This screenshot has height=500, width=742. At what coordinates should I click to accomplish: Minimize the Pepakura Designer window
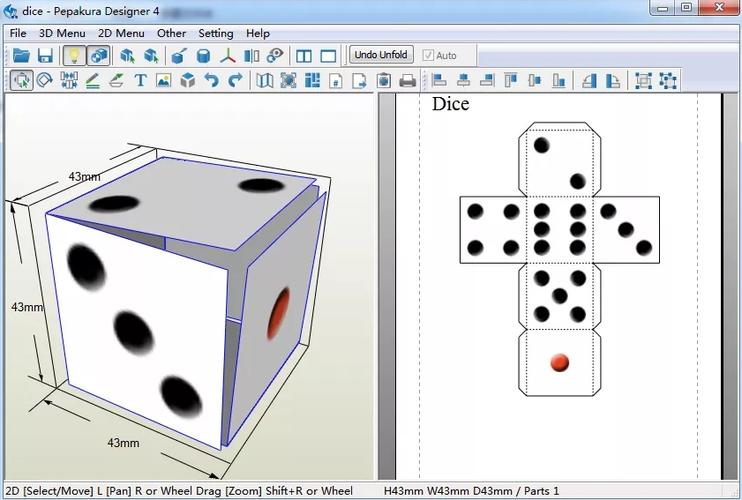[x=663, y=8]
